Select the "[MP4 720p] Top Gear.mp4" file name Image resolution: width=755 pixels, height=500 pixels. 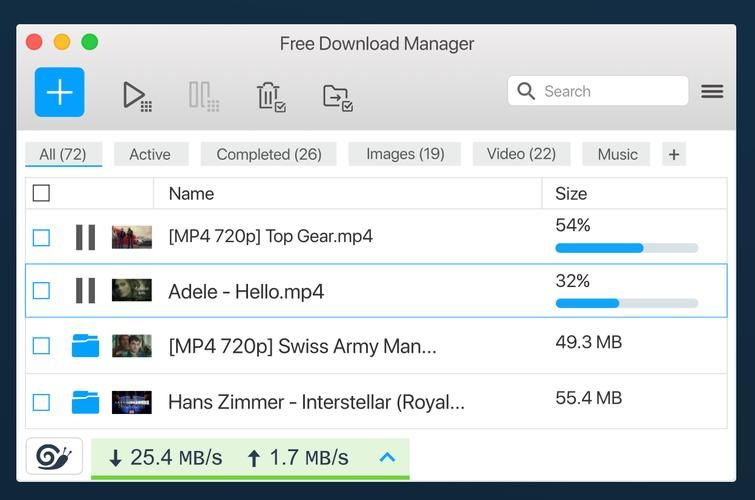271,237
